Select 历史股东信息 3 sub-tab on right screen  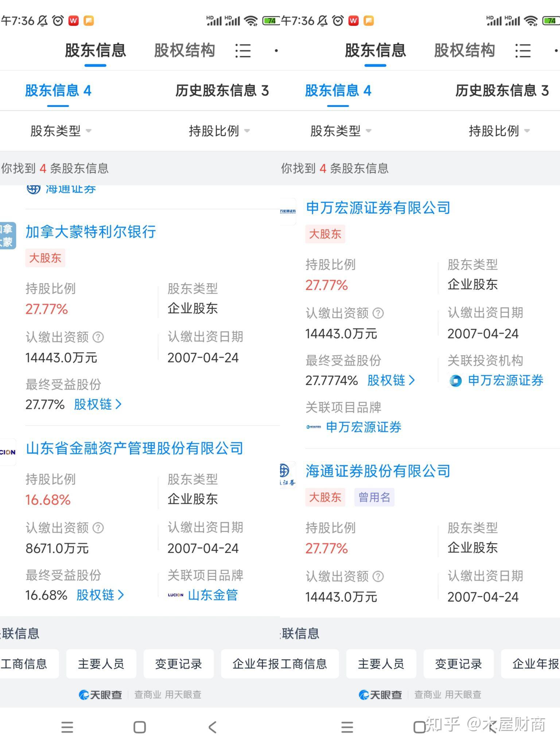pos(502,90)
